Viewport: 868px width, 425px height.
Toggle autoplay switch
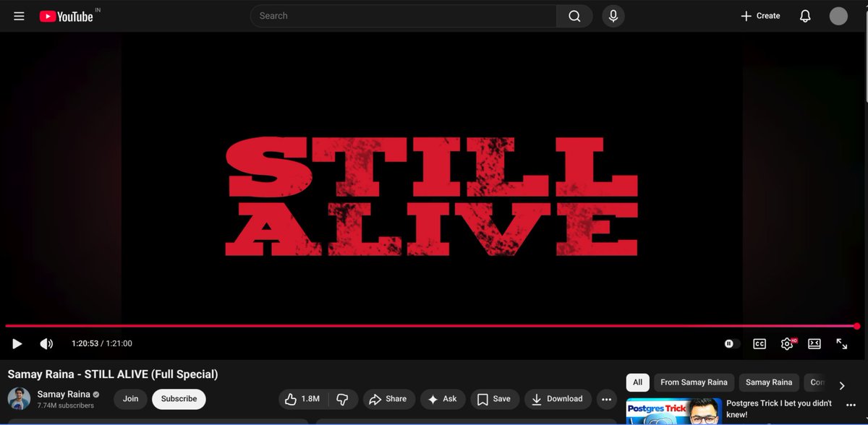(x=732, y=344)
